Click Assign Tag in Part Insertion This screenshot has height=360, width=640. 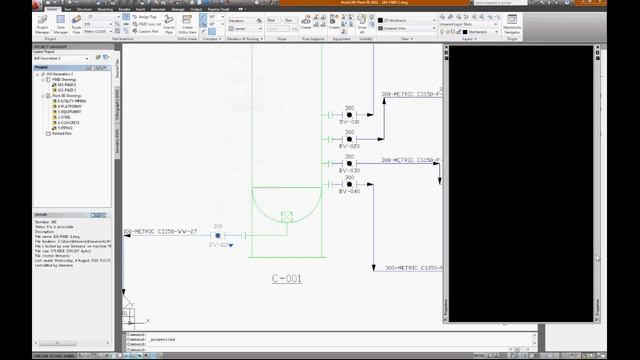(144, 17)
